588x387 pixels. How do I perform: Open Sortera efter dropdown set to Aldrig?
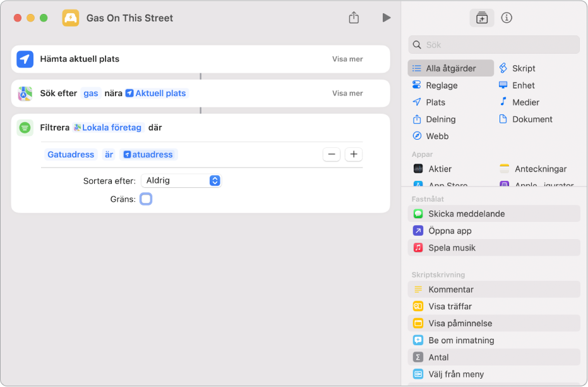coord(181,181)
